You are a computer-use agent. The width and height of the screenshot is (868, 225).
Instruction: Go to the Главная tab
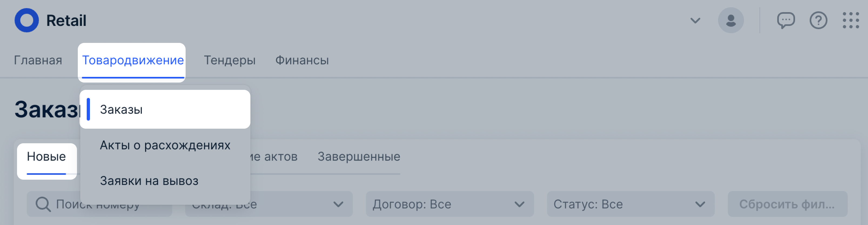pos(38,60)
